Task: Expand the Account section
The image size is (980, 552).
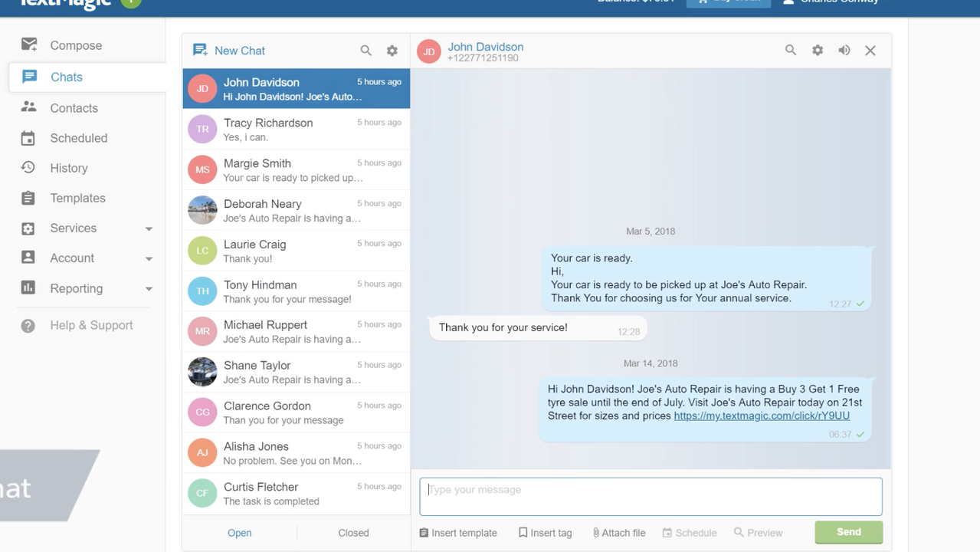Action: click(72, 258)
